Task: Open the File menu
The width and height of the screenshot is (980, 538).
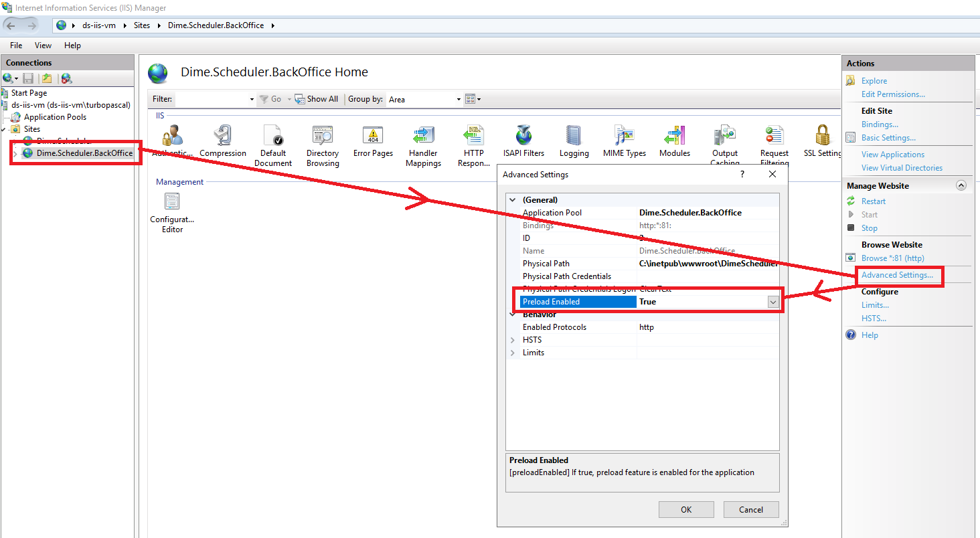Action: coord(16,46)
